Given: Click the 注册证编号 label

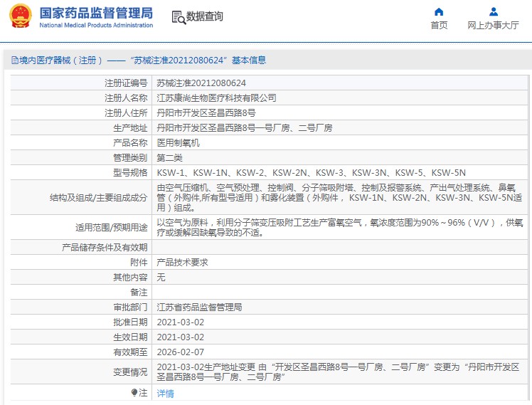Looking at the screenshot, I should pyautogui.click(x=126, y=83).
